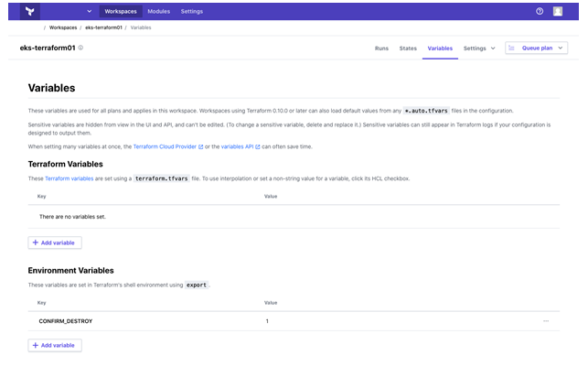The width and height of the screenshot is (588, 366).
Task: Click the queue plan list icon
Action: point(513,48)
